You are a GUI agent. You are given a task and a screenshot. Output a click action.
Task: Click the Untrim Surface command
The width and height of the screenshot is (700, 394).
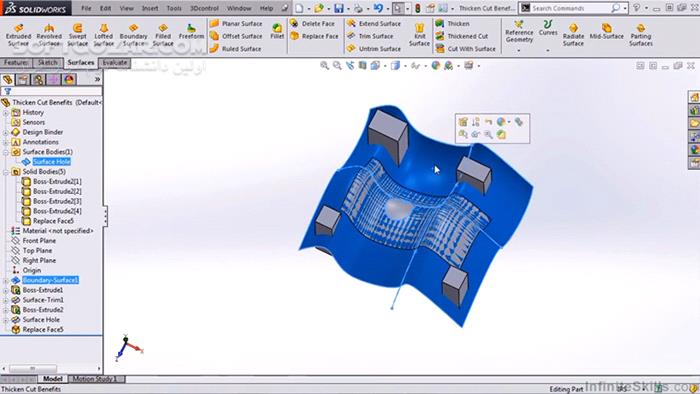(x=374, y=48)
